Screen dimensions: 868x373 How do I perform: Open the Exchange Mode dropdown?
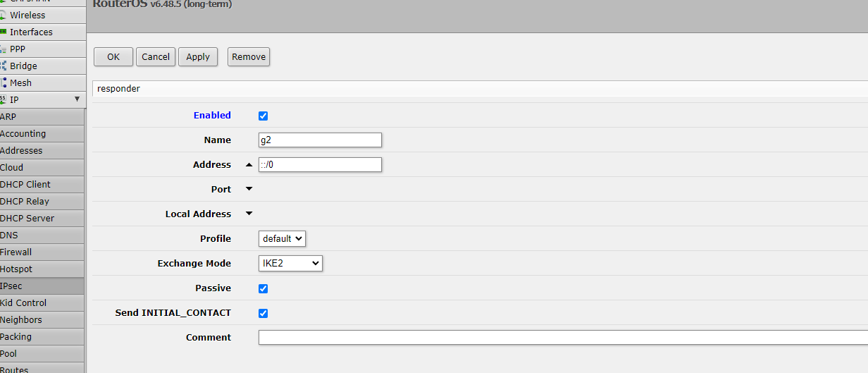point(290,263)
